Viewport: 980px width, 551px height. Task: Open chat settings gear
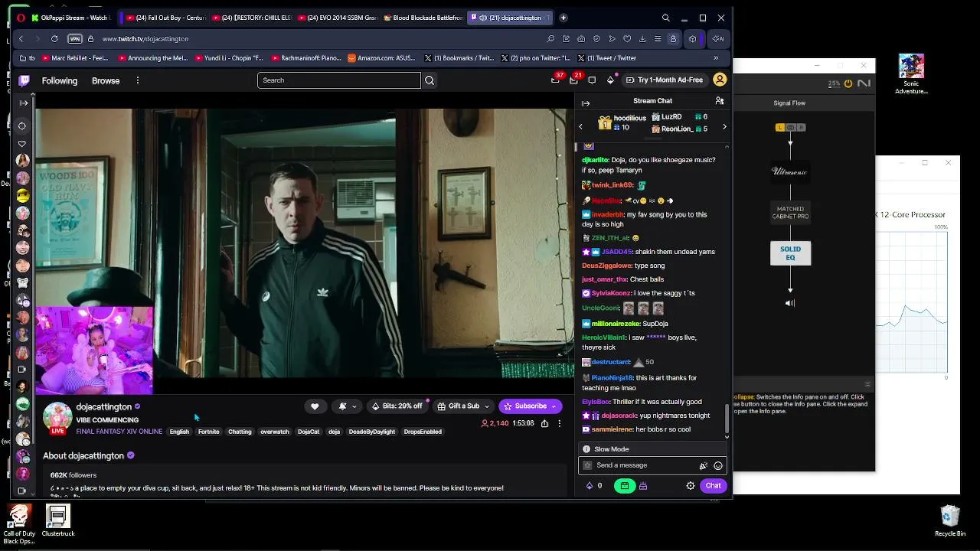click(x=691, y=486)
